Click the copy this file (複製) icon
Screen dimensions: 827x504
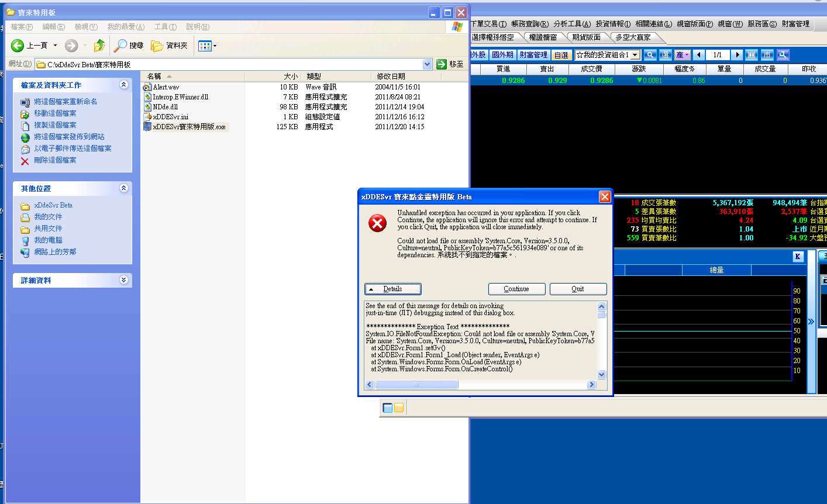[25, 126]
